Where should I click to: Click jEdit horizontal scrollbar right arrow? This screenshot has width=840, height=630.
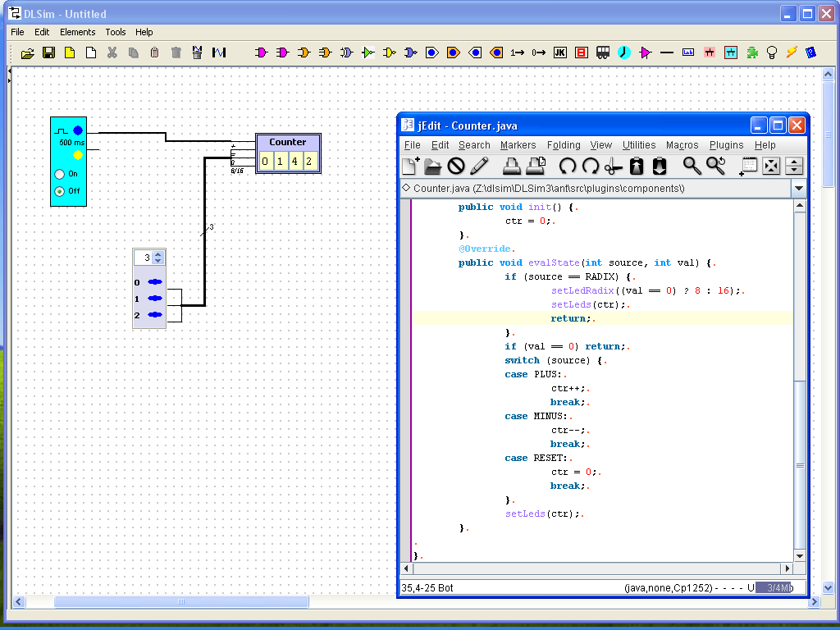pyautogui.click(x=787, y=568)
